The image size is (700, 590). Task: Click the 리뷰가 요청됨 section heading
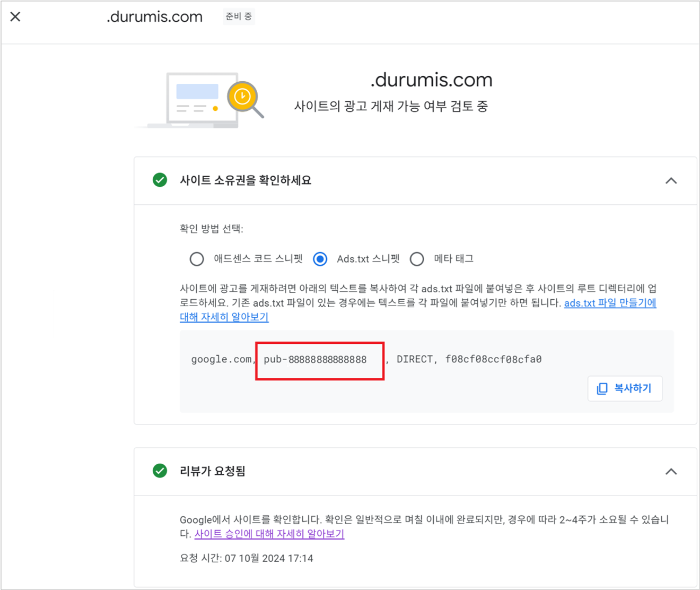[x=213, y=471]
